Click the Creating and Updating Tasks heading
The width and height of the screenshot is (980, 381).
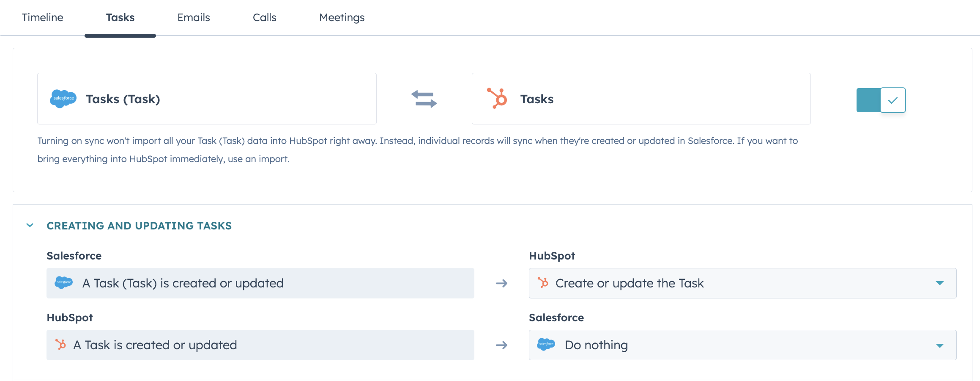point(139,226)
